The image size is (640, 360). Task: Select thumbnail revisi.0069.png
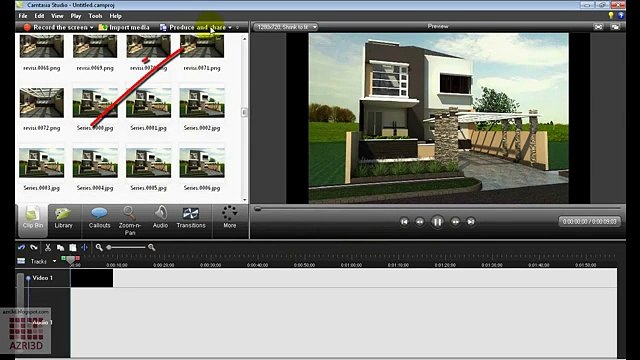coord(95,46)
